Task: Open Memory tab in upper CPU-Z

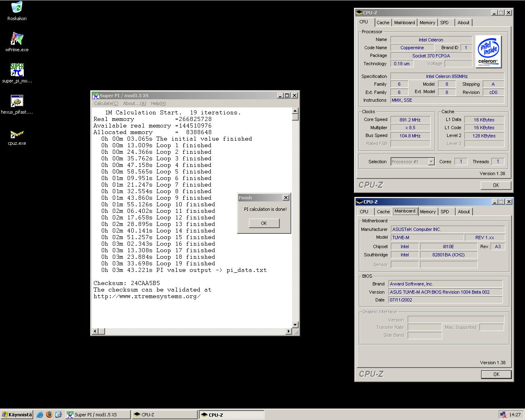Action: [x=427, y=23]
